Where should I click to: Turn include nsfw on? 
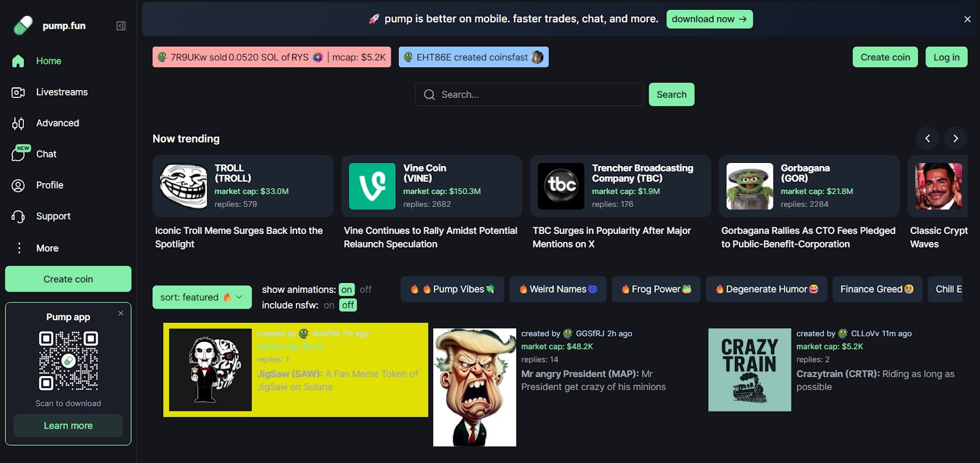(x=329, y=305)
